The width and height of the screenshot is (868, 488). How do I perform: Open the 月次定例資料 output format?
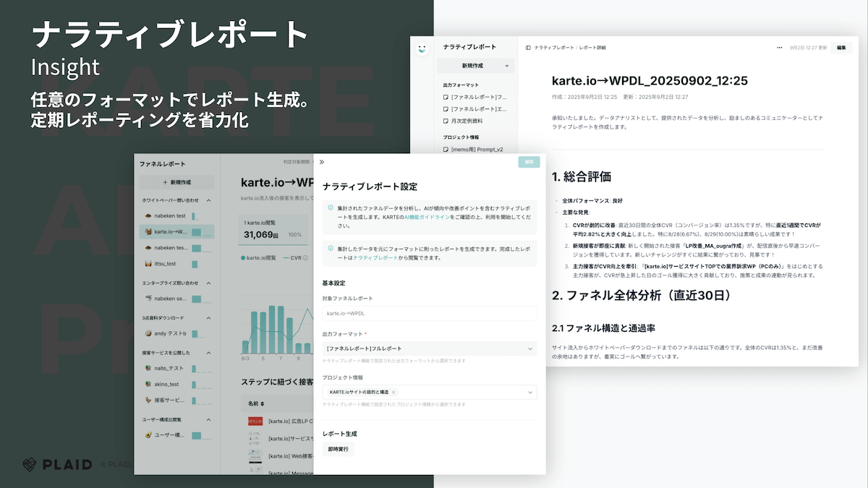click(x=463, y=121)
